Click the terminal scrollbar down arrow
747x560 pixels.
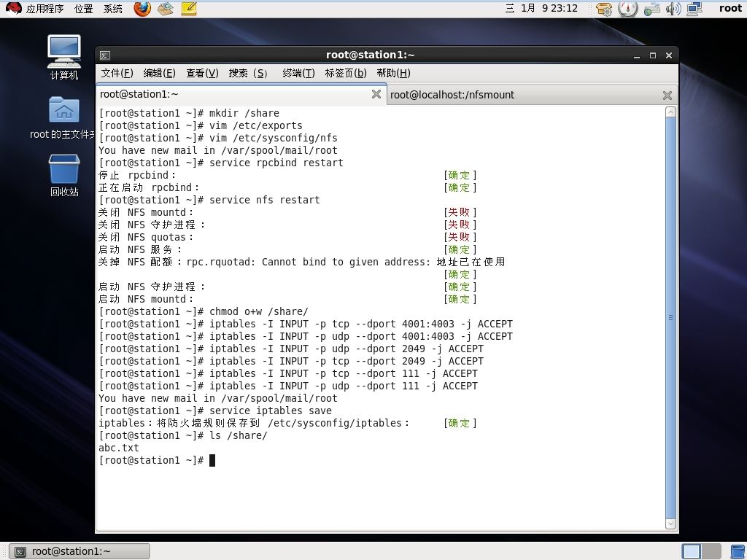point(670,524)
